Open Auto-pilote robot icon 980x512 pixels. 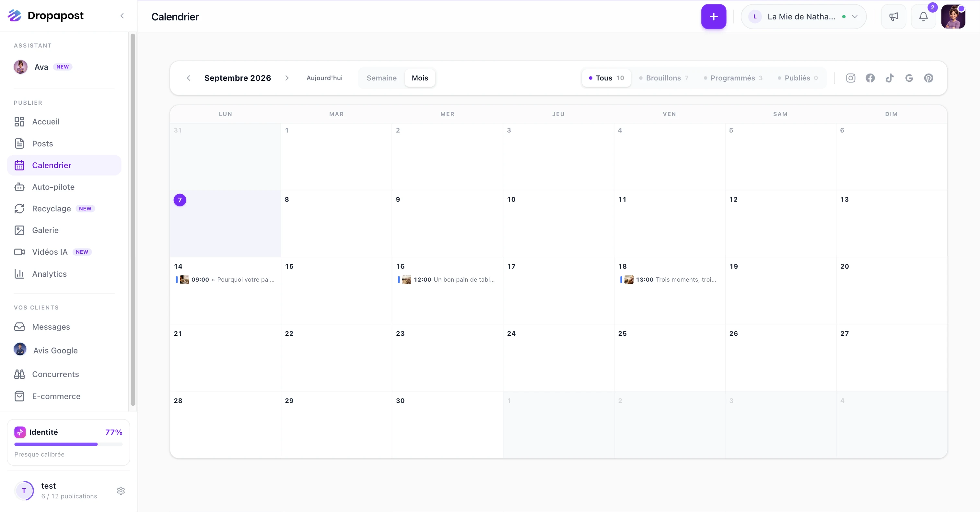click(x=19, y=187)
